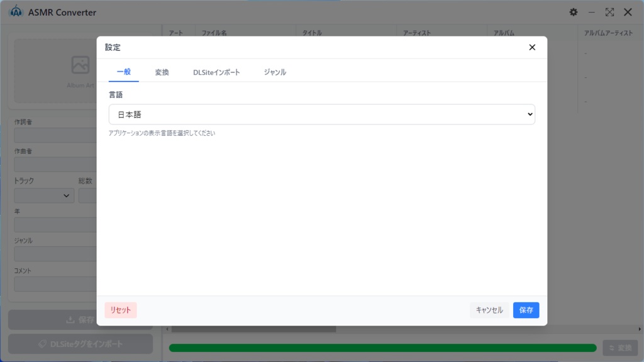The width and height of the screenshot is (644, 362).
Task: Open settings via the gear icon
Action: tap(574, 13)
